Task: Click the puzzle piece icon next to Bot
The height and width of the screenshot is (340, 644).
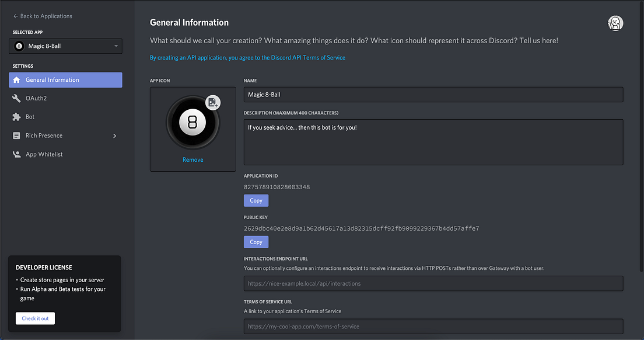Action: pos(16,117)
